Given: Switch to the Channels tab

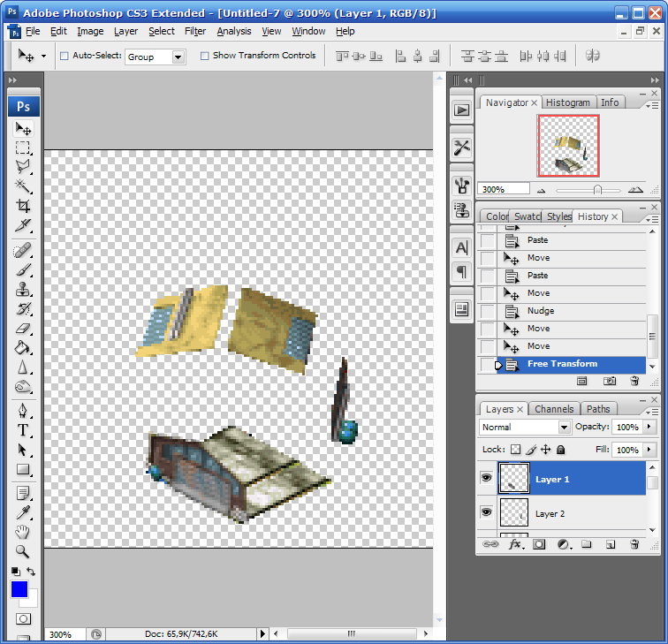Looking at the screenshot, I should pyautogui.click(x=554, y=409).
